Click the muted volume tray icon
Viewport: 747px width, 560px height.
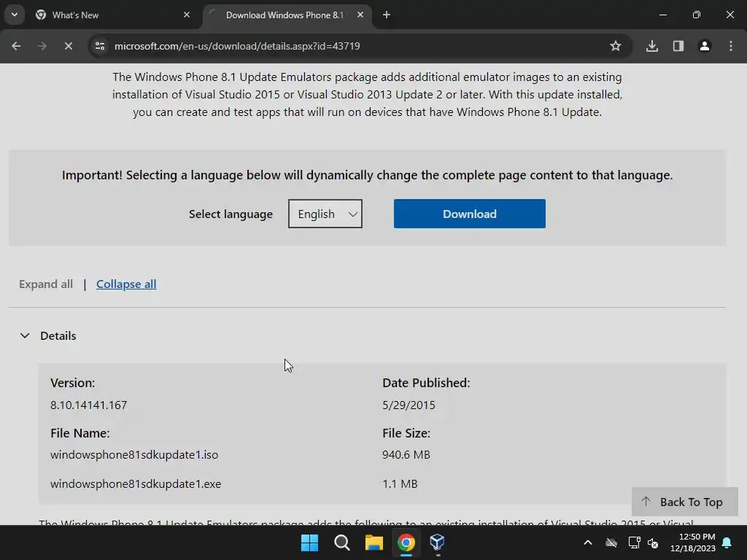pyautogui.click(x=653, y=542)
